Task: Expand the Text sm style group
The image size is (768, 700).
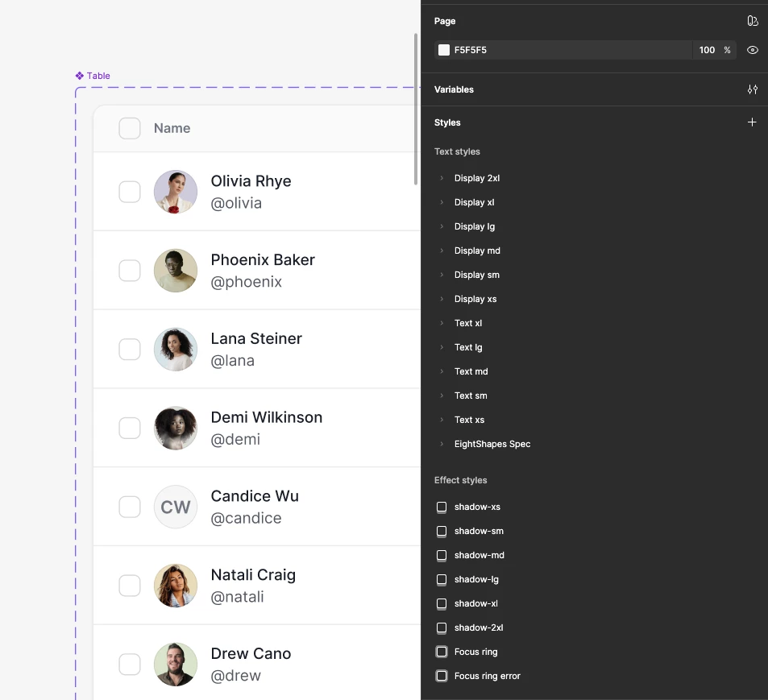Action: pos(442,396)
